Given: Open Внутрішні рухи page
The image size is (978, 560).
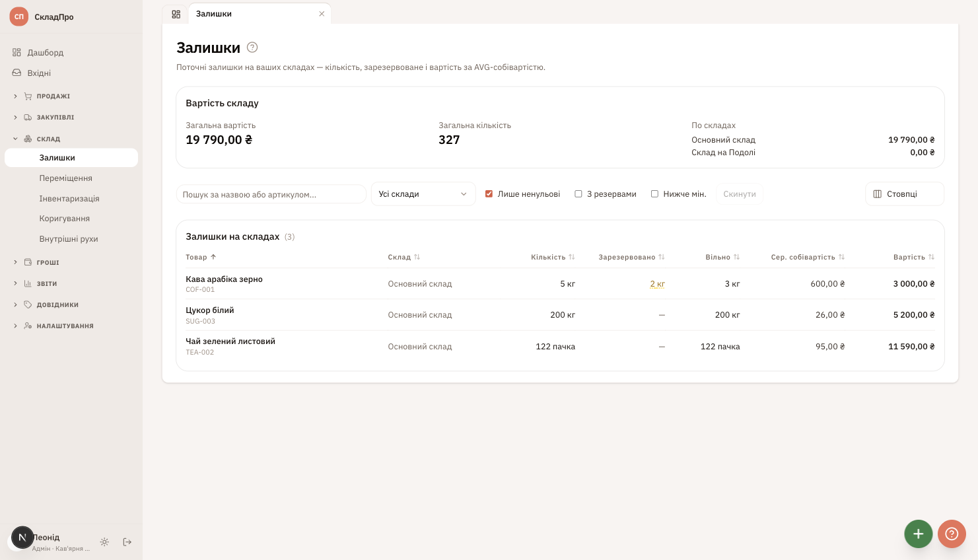Looking at the screenshot, I should (x=69, y=239).
